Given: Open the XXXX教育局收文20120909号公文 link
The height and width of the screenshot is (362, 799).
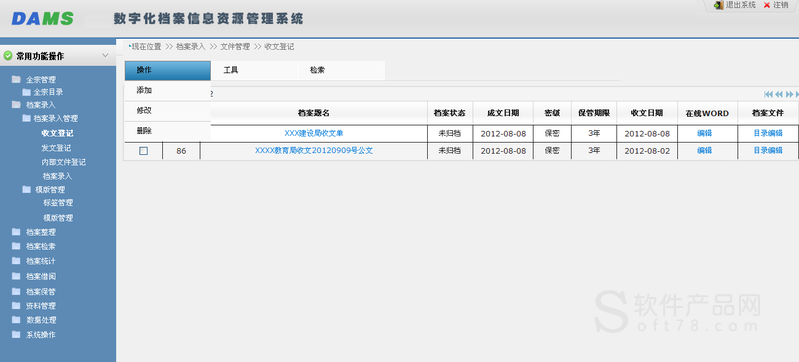Looking at the screenshot, I should (x=314, y=151).
